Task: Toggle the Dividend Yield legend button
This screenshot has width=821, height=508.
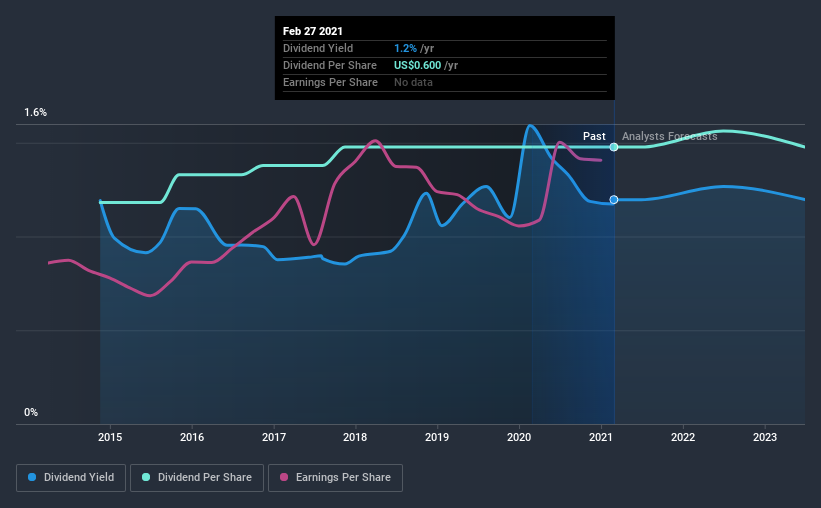Action: (x=71, y=478)
